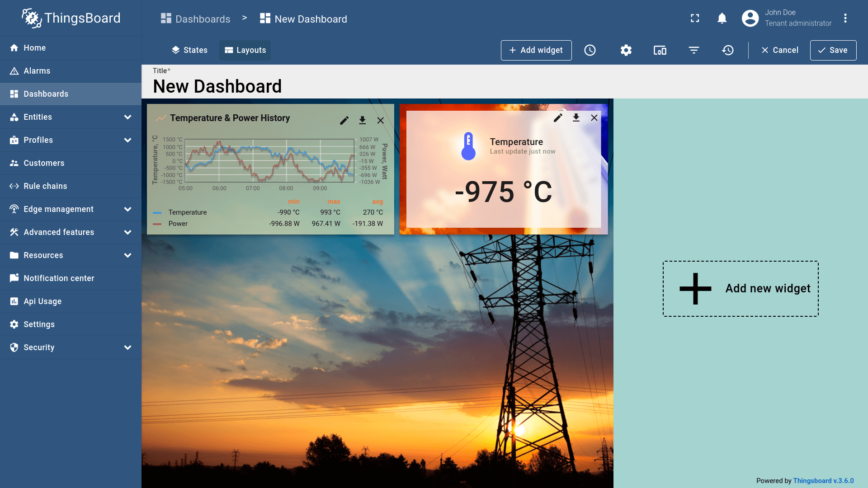
Task: Remove the Temperature & Power History widget
Action: click(381, 120)
